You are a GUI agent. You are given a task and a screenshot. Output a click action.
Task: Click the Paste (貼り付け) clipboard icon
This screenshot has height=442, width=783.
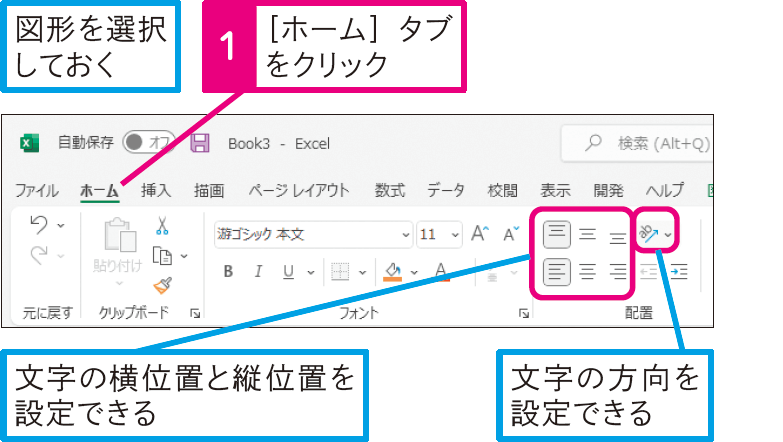(x=119, y=235)
